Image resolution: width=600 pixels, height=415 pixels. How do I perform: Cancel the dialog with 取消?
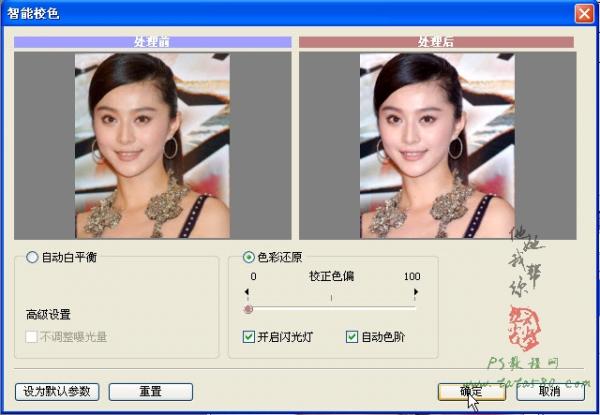[x=550, y=392]
